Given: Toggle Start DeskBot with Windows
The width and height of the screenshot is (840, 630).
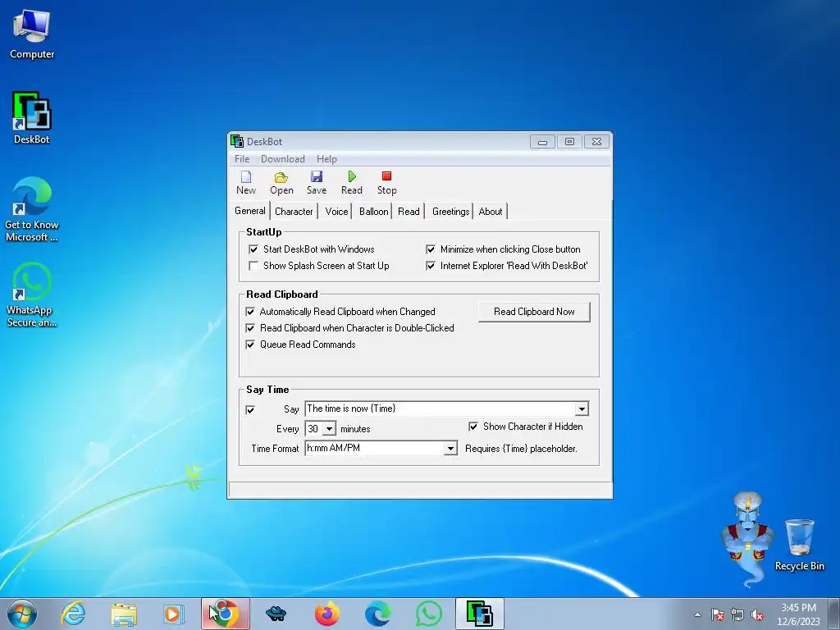Looking at the screenshot, I should [x=253, y=249].
